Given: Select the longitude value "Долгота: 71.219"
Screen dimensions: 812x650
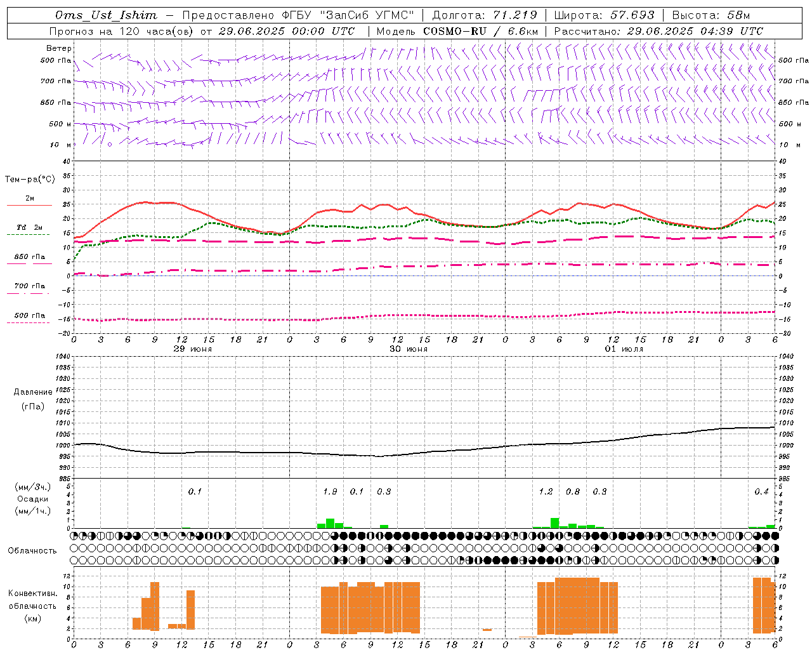Looking at the screenshot, I should coord(485,15).
